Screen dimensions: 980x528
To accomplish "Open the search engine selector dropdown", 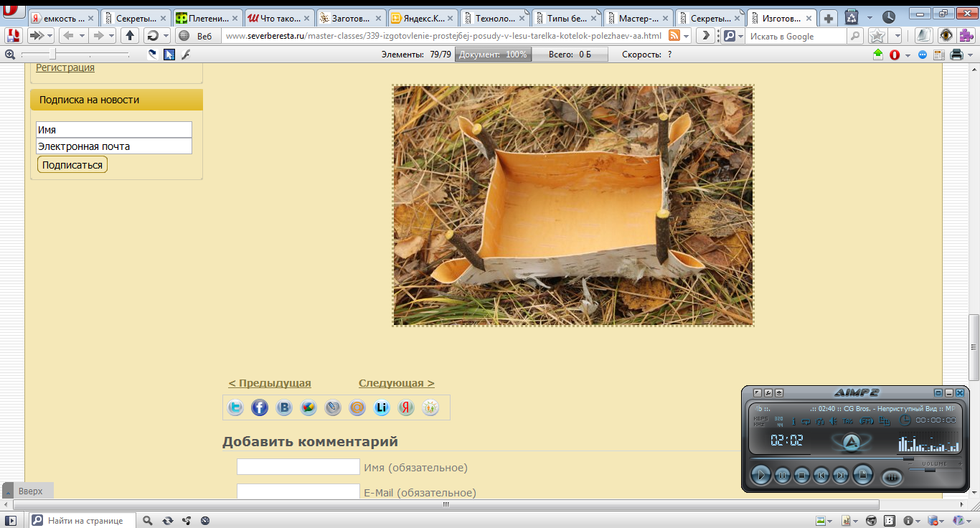I will [734, 35].
